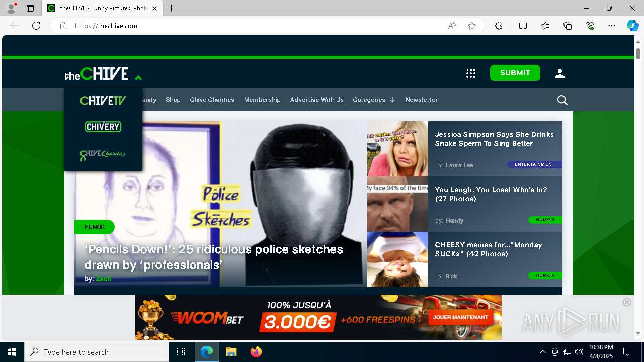Open Task View on taskbar
Screen dimensions: 644x362
tap(181, 352)
